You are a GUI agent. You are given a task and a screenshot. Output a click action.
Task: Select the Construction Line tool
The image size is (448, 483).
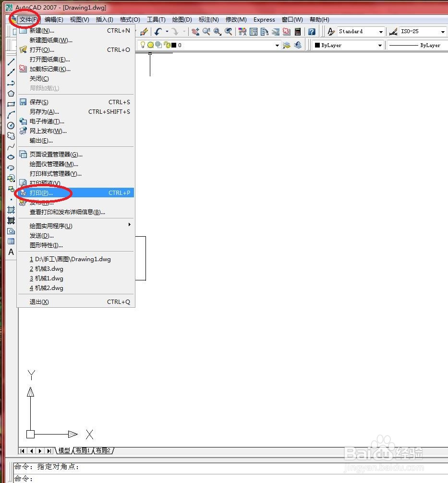tap(11, 72)
